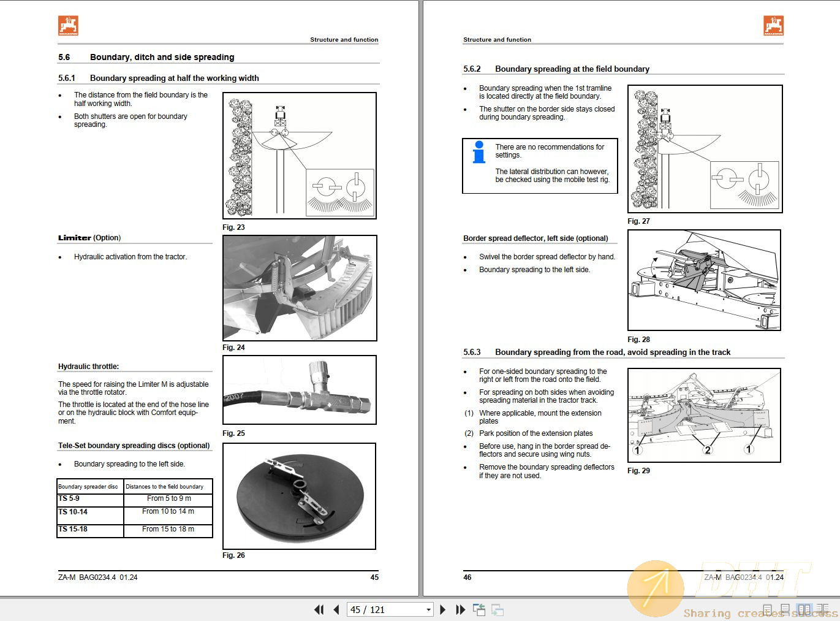Click the 'Fig. 26' caption
Screen dimensions: 840x621
[233, 555]
